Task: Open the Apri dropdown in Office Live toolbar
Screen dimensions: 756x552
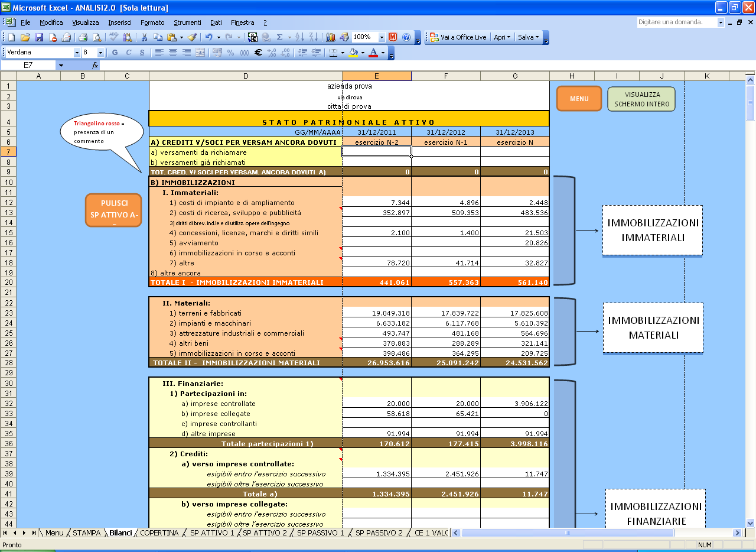Action: coord(502,37)
